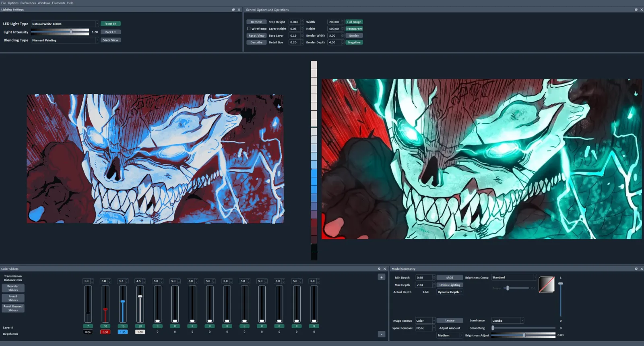The height and width of the screenshot is (346, 644).
Task: Open the LED Light Type dropdown
Action: [65, 24]
